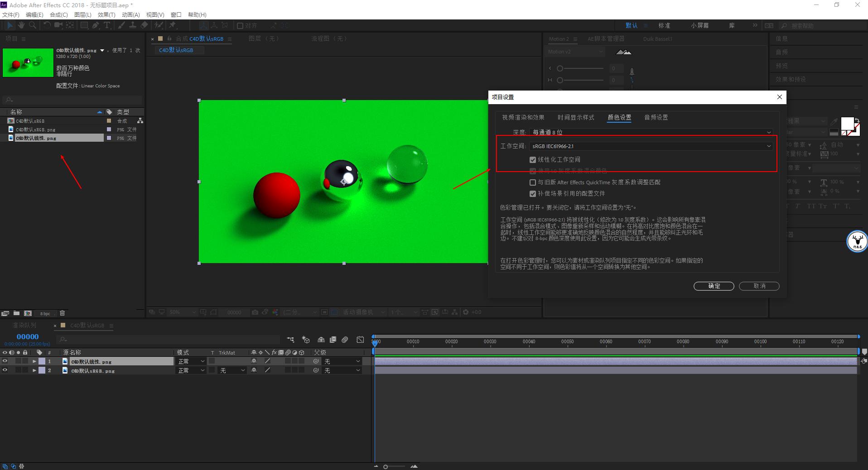The height and width of the screenshot is (470, 868).
Task: Enable 与旧版 After Effects QuickTime 灰度系数调整匹配
Action: click(x=533, y=182)
